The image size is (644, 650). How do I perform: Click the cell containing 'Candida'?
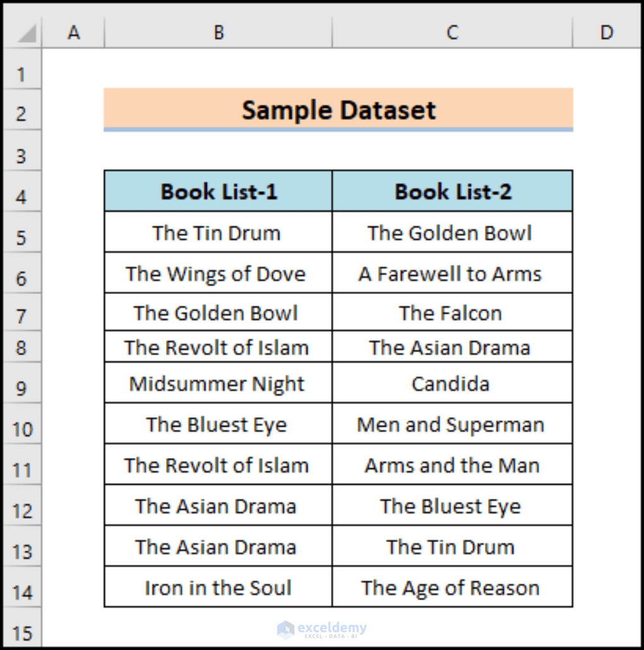pos(451,384)
